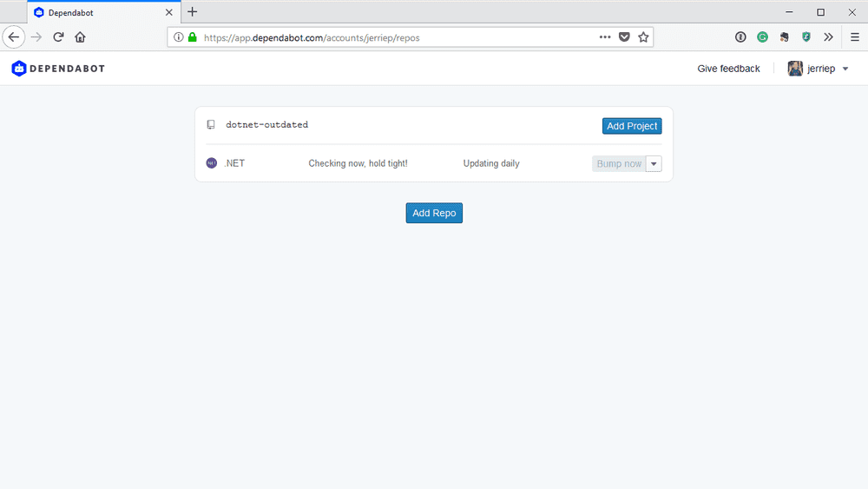The height and width of the screenshot is (489, 868).
Task: Click the Dependabot logo in the header
Action: 57,69
